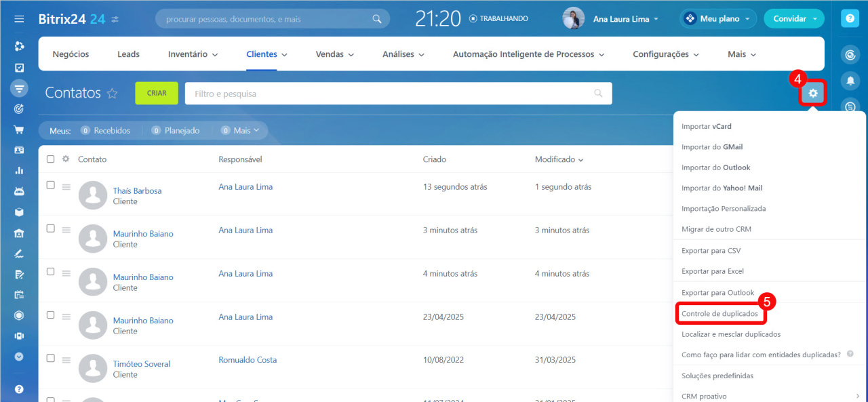Viewport: 868px width, 402px height.
Task: Open contact Thaís Barbosa
Action: pyautogui.click(x=137, y=191)
